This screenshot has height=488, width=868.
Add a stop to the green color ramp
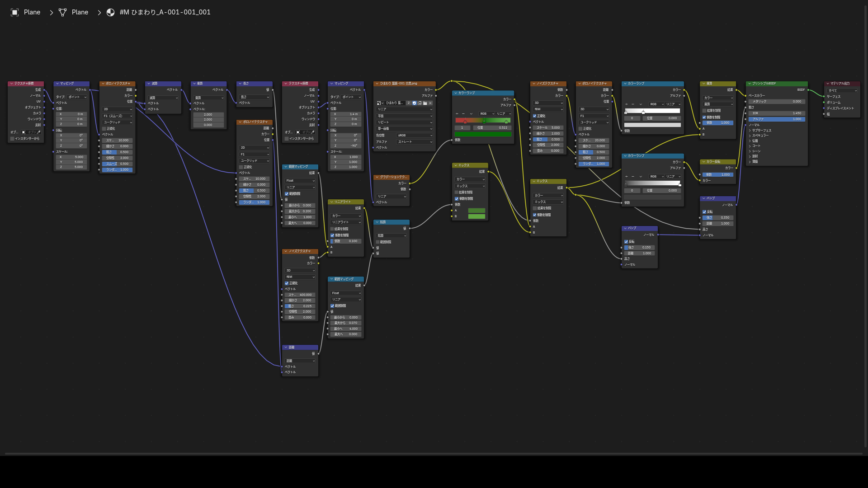[x=457, y=114]
